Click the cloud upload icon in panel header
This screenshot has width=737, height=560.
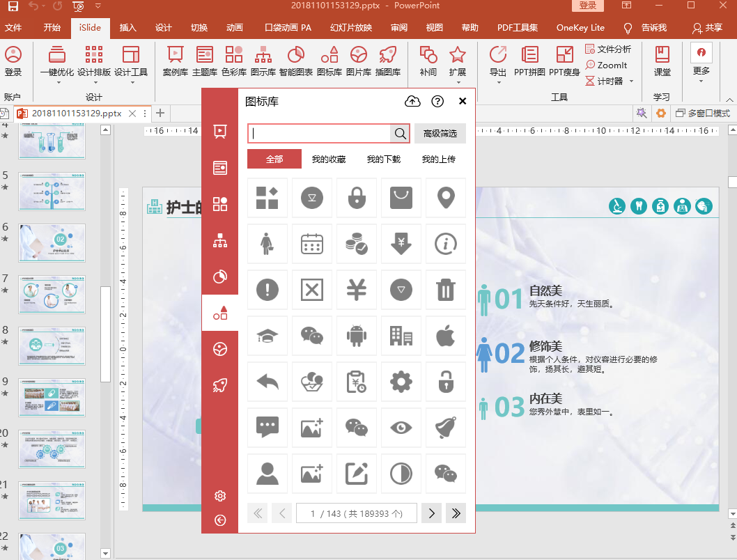click(x=412, y=102)
